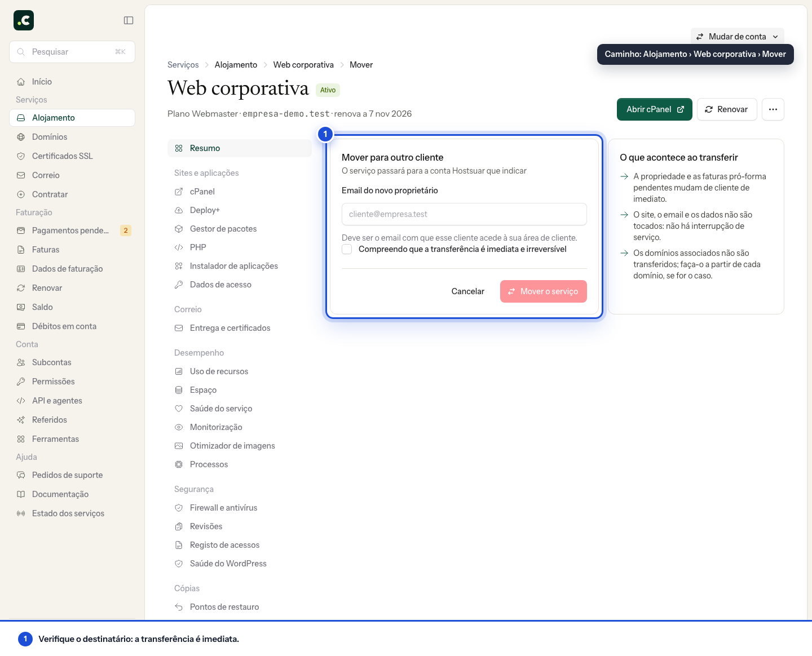The image size is (812, 656).
Task: Click the Monitorização eye icon
Action: [x=179, y=427]
